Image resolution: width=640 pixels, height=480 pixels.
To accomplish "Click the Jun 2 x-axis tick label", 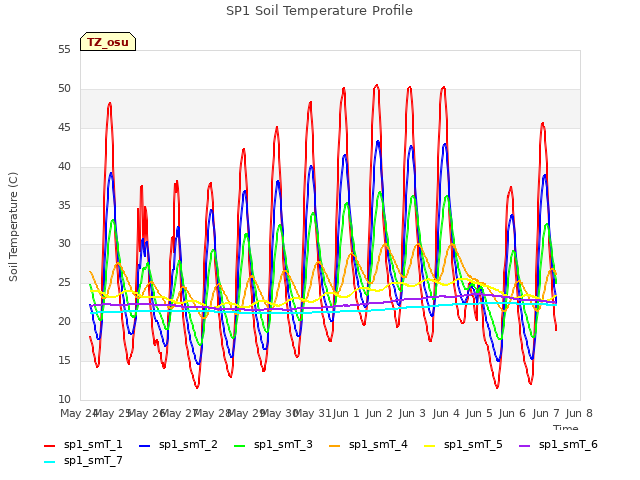I will pos(379,413).
